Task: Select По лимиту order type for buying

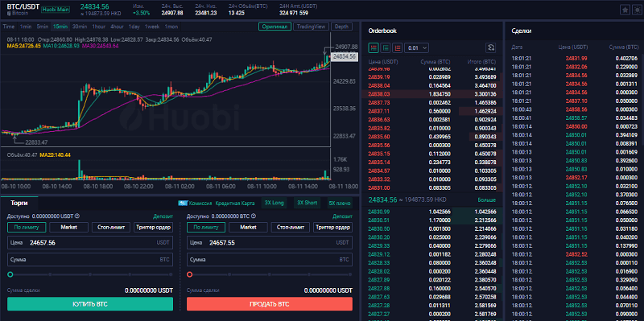Action: [27, 227]
